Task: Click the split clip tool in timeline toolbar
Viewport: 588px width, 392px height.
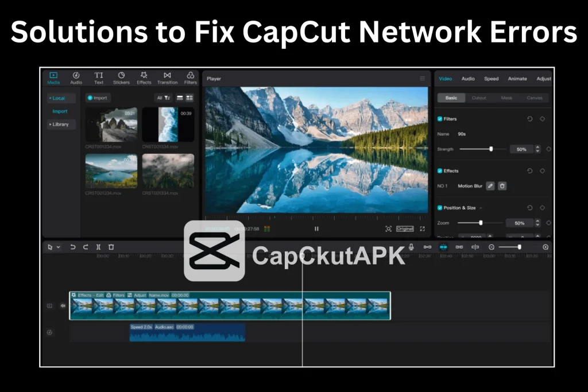Action: pos(99,247)
